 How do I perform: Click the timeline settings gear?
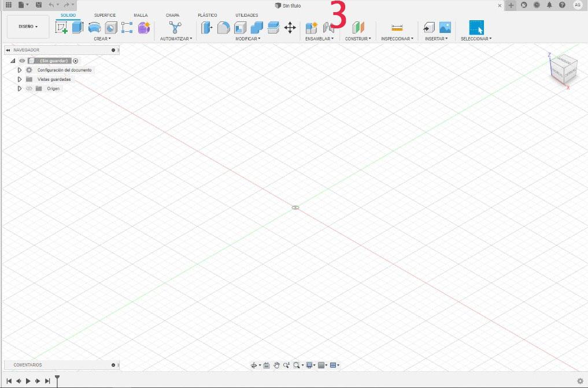tap(580, 381)
